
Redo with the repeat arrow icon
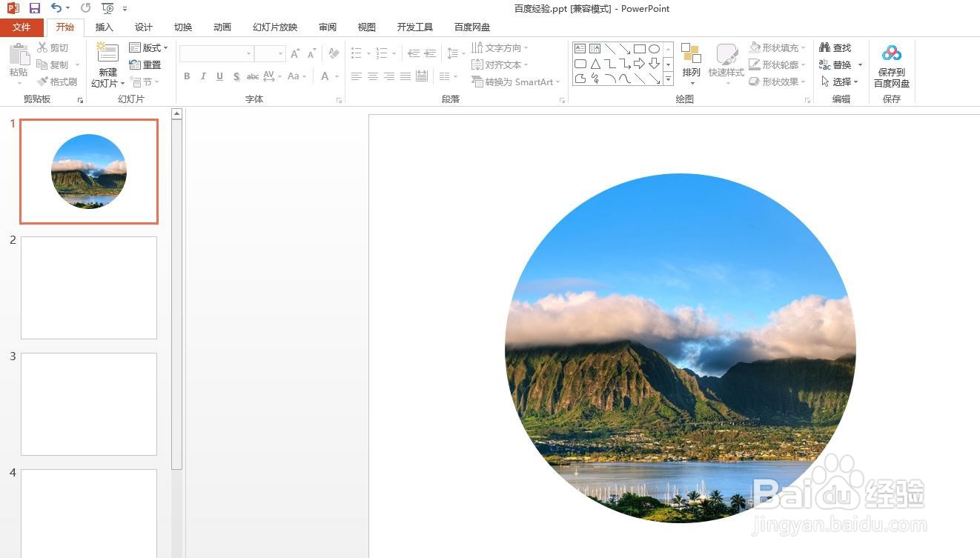coord(85,8)
